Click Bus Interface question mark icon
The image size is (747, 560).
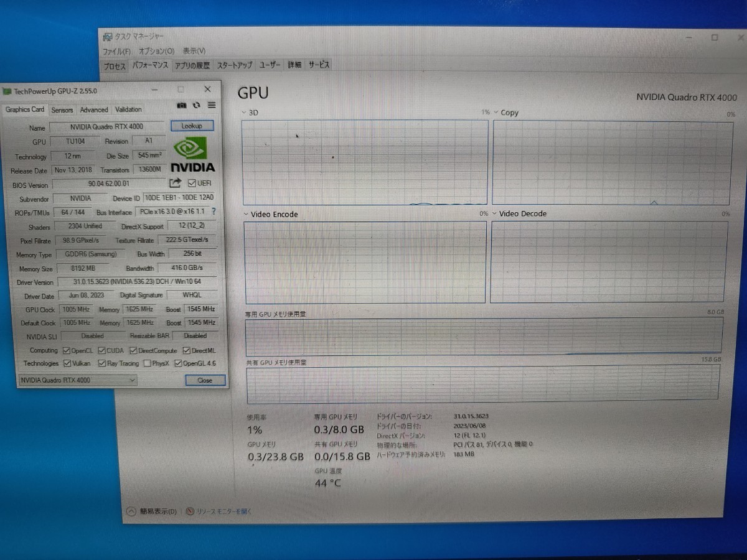(x=214, y=212)
